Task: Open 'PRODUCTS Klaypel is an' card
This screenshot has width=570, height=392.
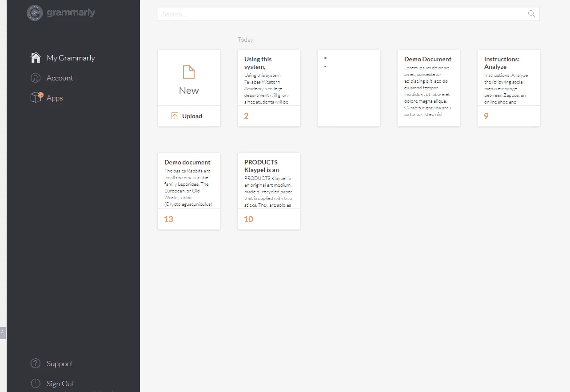Action: tap(269, 191)
